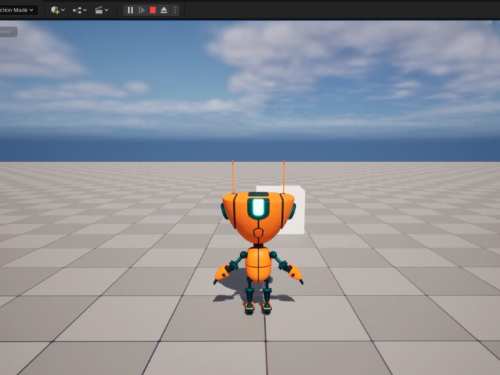Click the Add Content cube-plus icon
This screenshot has width=500, height=375.
coord(55,10)
